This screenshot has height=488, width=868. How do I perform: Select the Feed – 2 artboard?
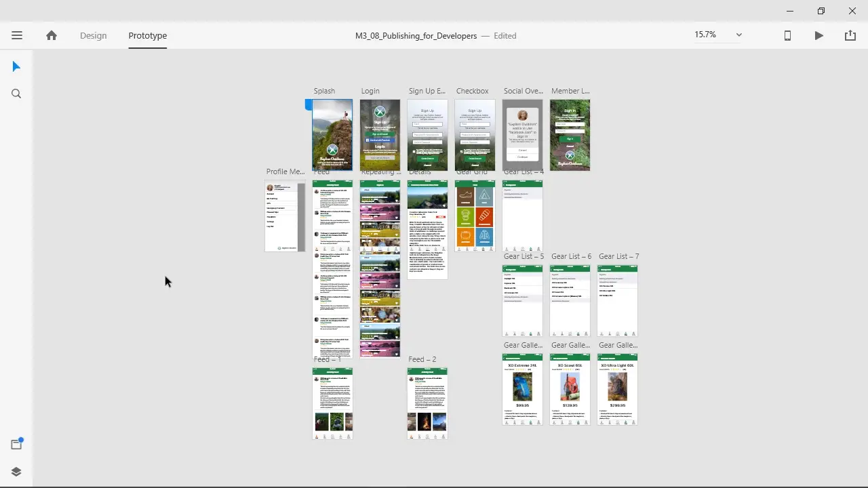coord(427,404)
